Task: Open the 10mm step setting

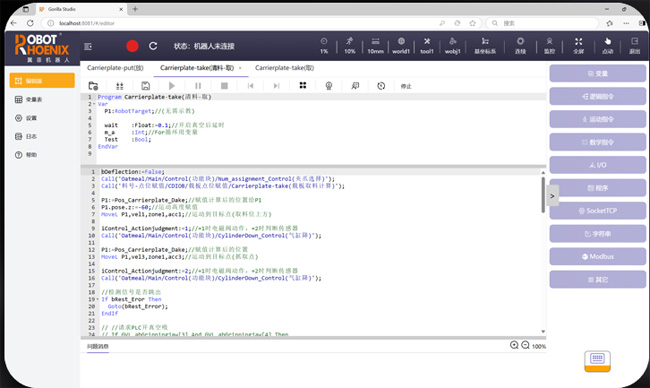Action: click(x=375, y=46)
